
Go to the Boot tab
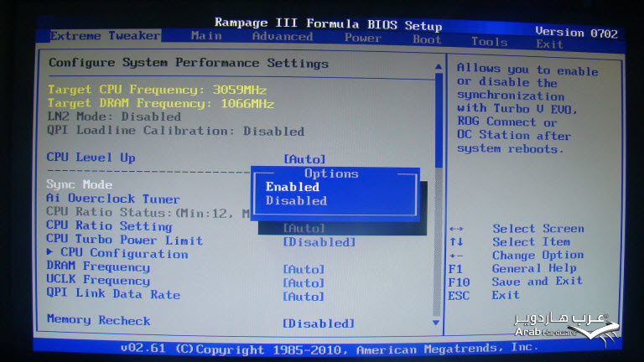click(427, 40)
